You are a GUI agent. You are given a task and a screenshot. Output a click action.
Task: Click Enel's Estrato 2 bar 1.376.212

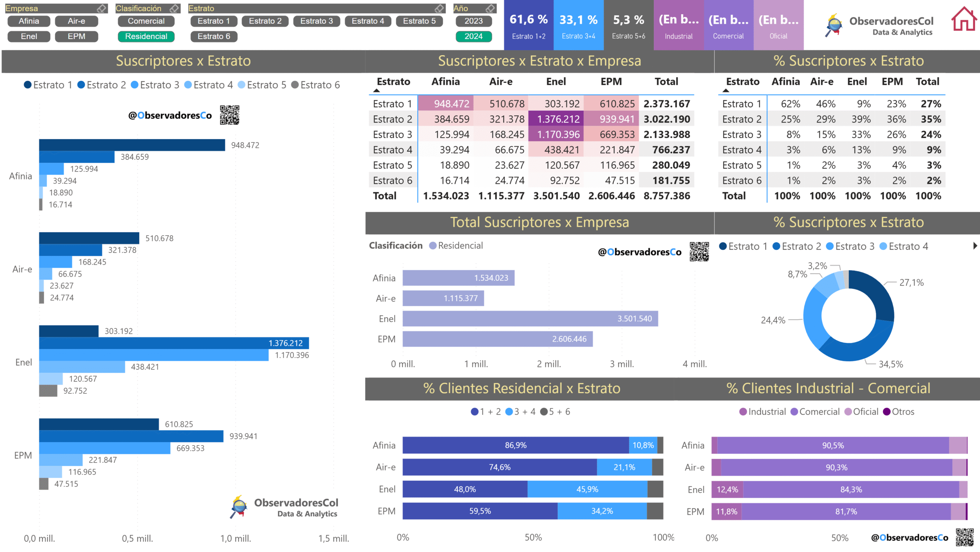[x=173, y=343]
